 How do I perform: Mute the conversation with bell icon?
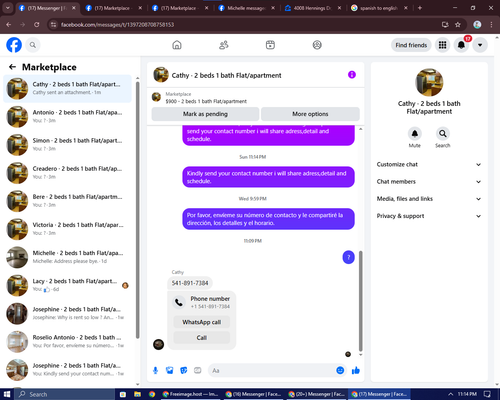415,134
